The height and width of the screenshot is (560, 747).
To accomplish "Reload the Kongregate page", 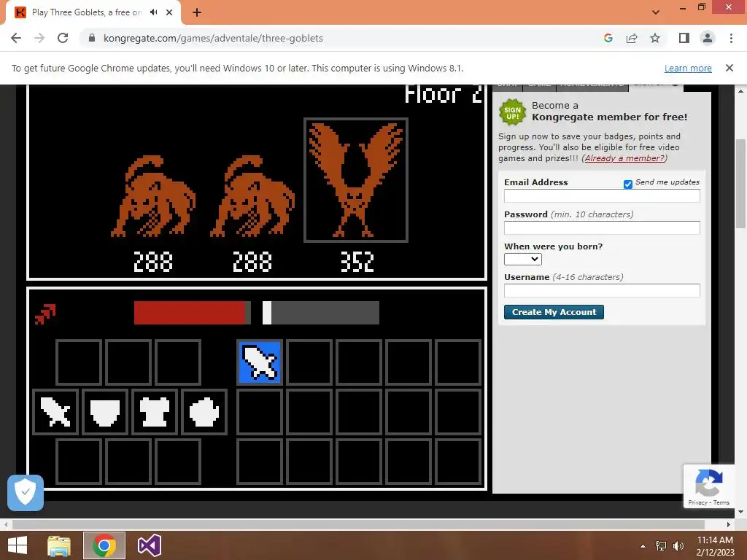I will click(x=63, y=38).
